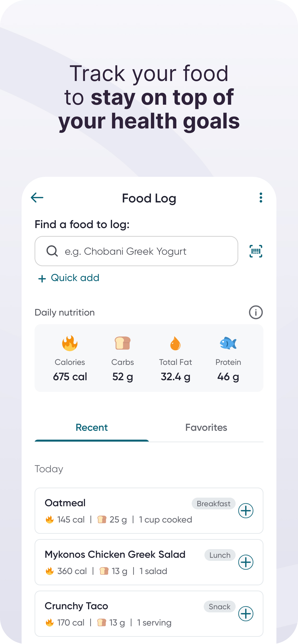Focus the food search input field

click(136, 251)
